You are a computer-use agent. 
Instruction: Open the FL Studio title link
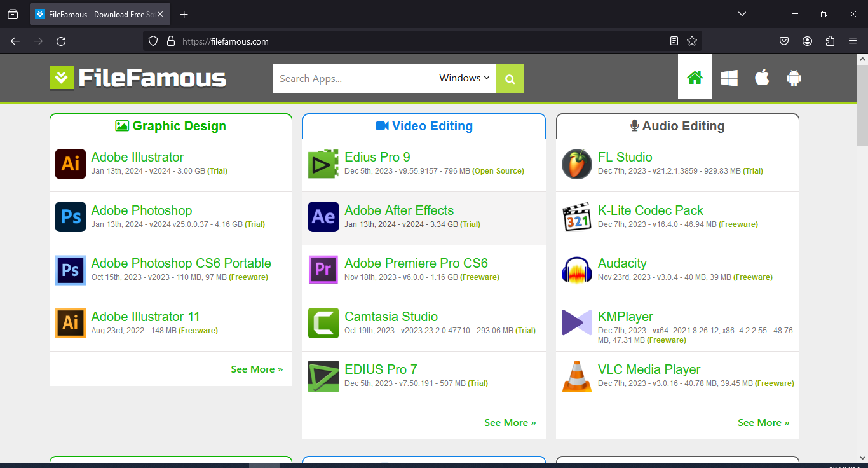625,157
